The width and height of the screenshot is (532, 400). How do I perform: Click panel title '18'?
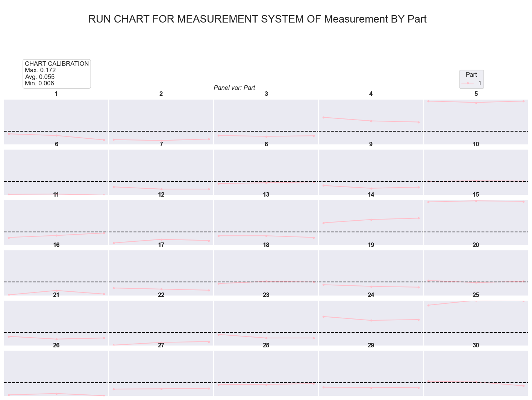(x=266, y=245)
